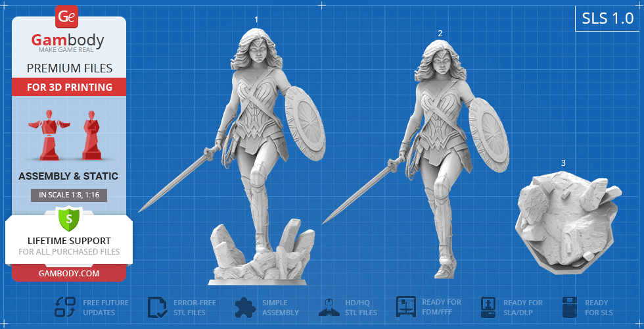Screen dimensions: 644x329
Task: Click the Gambody "Ge" red logo icon
Action: [x=68, y=16]
